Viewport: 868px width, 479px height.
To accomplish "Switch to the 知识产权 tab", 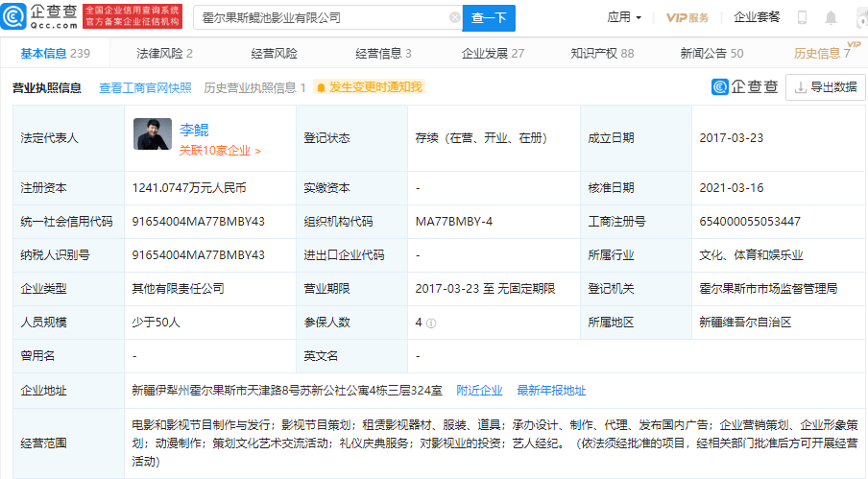I will 600,54.
